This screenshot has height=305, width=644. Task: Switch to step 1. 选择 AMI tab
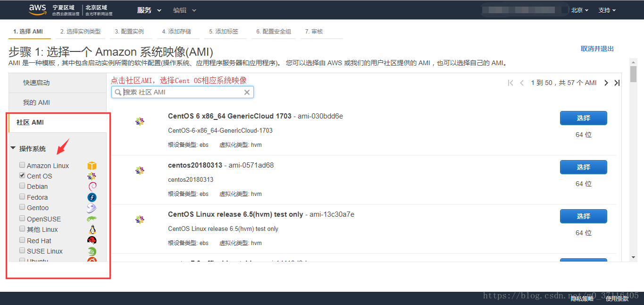(28, 32)
